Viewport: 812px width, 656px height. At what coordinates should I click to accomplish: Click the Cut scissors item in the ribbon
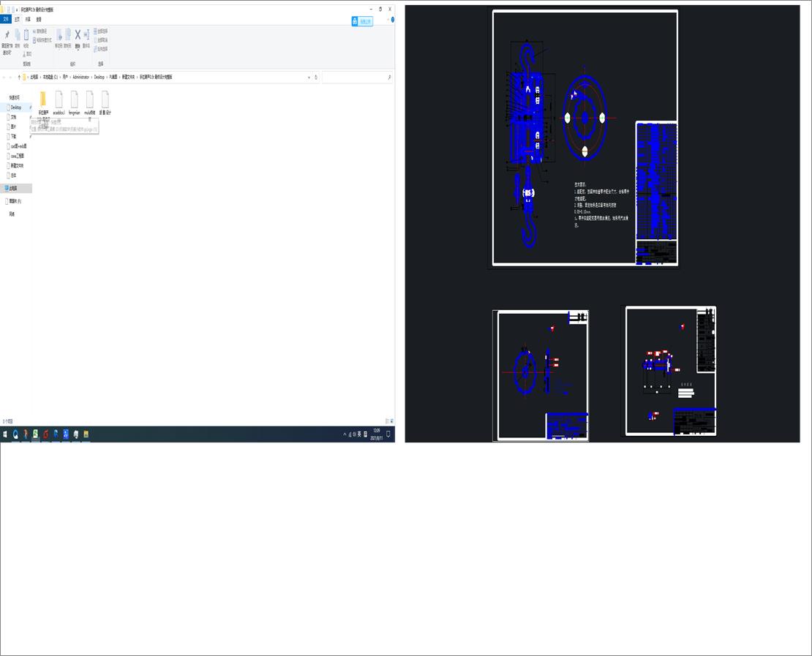point(27,54)
